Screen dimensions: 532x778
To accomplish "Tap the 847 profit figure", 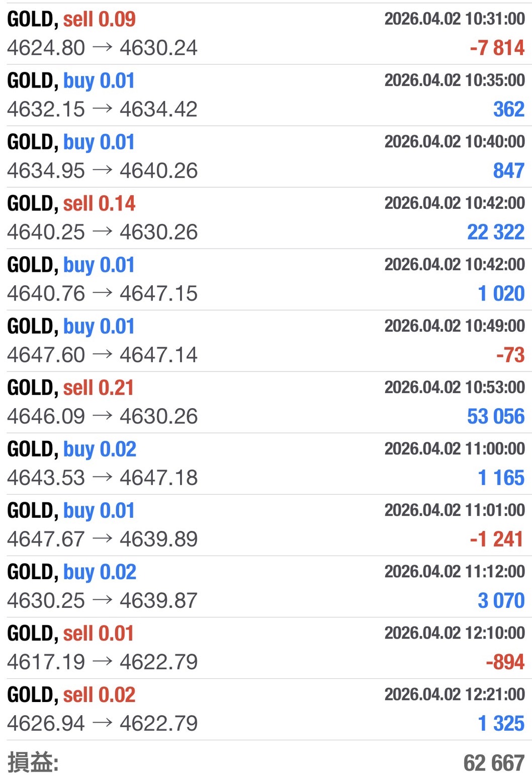I will click(508, 171).
